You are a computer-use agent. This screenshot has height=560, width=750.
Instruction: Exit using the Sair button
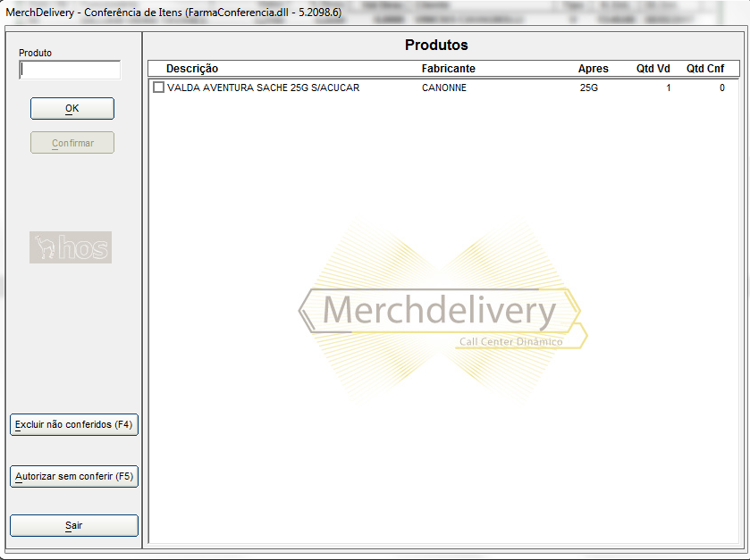tap(74, 526)
